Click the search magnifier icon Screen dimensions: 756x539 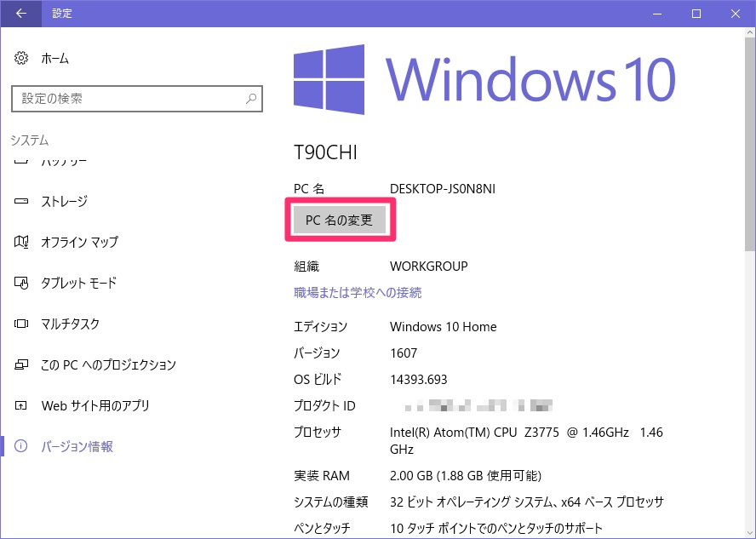[x=250, y=99]
